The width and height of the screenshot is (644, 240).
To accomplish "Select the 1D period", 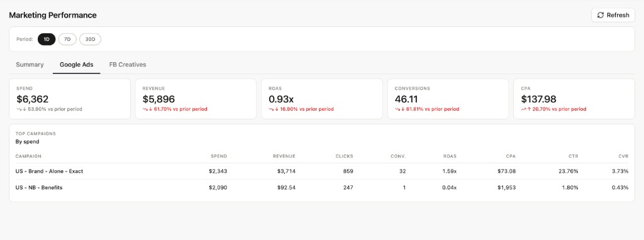I will click(47, 40).
